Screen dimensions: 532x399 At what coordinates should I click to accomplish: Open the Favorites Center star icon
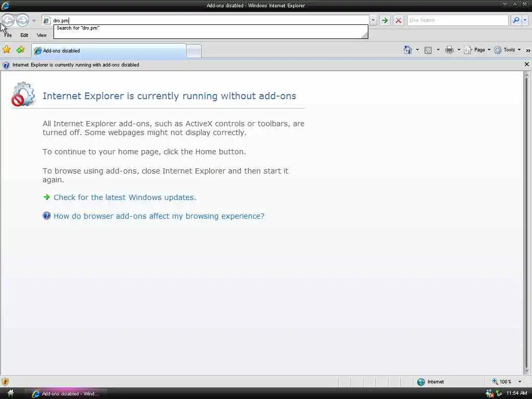coord(6,50)
